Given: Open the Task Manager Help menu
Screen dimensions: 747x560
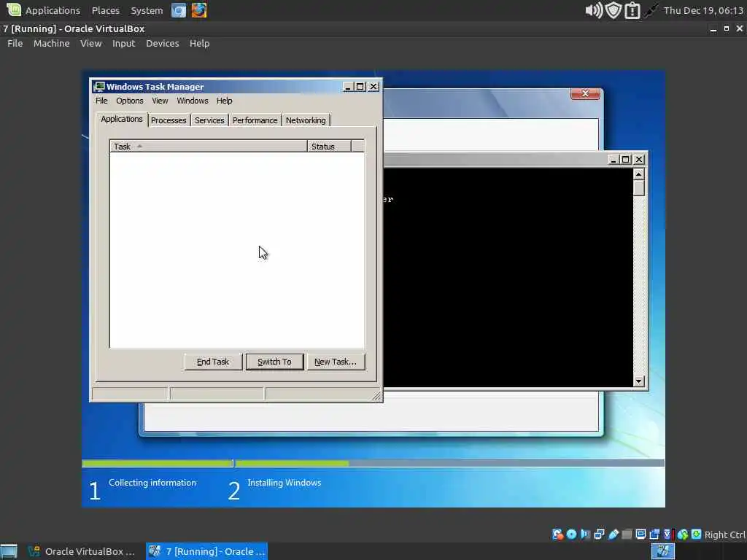Looking at the screenshot, I should [x=224, y=101].
